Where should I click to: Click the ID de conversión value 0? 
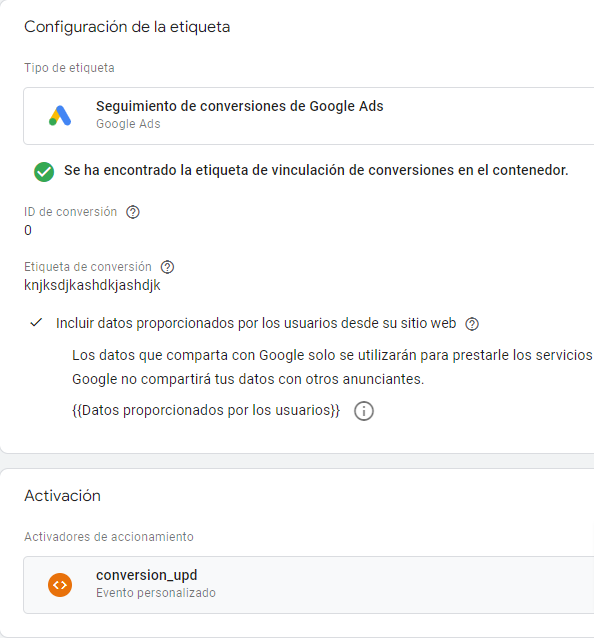[28, 230]
